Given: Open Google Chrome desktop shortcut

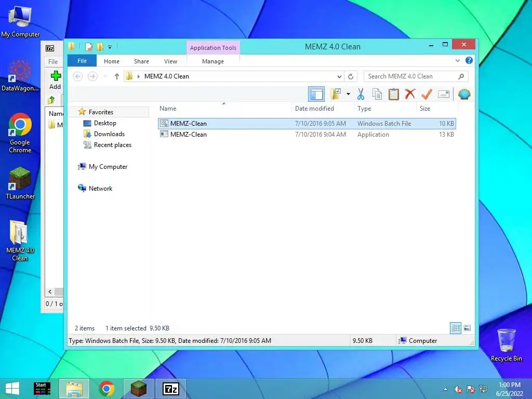Looking at the screenshot, I should pyautogui.click(x=20, y=134).
